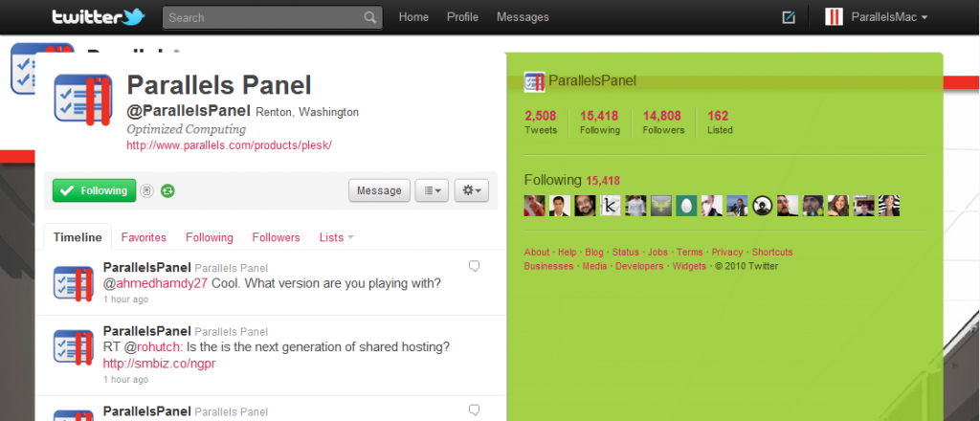Open the Privacy footer link

point(727,253)
